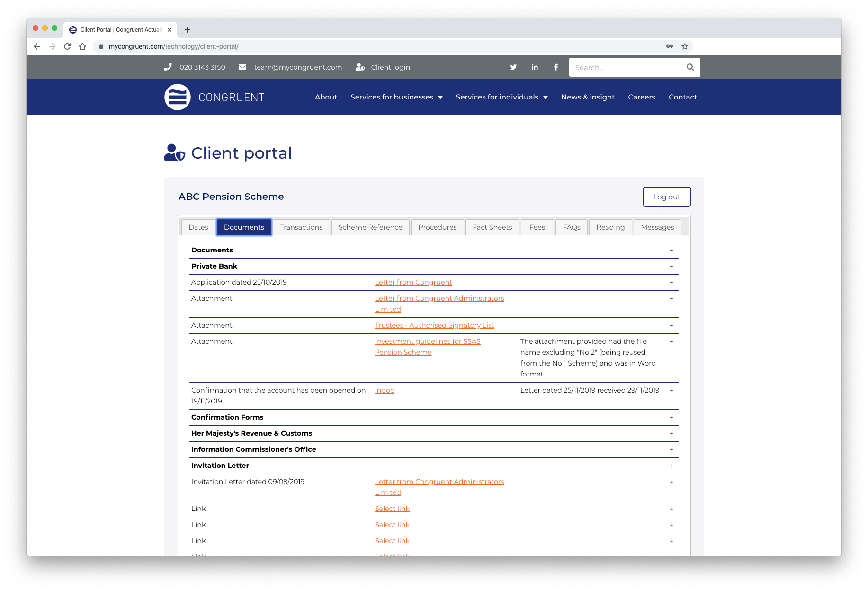Open Investment guidelines for SSAS Pension Scheme
Image resolution: width=868 pixels, height=591 pixels.
click(428, 347)
